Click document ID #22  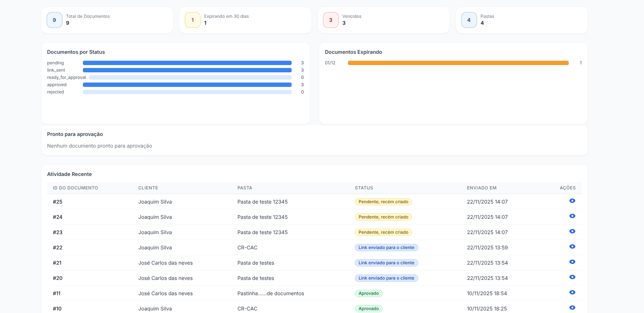(57, 248)
